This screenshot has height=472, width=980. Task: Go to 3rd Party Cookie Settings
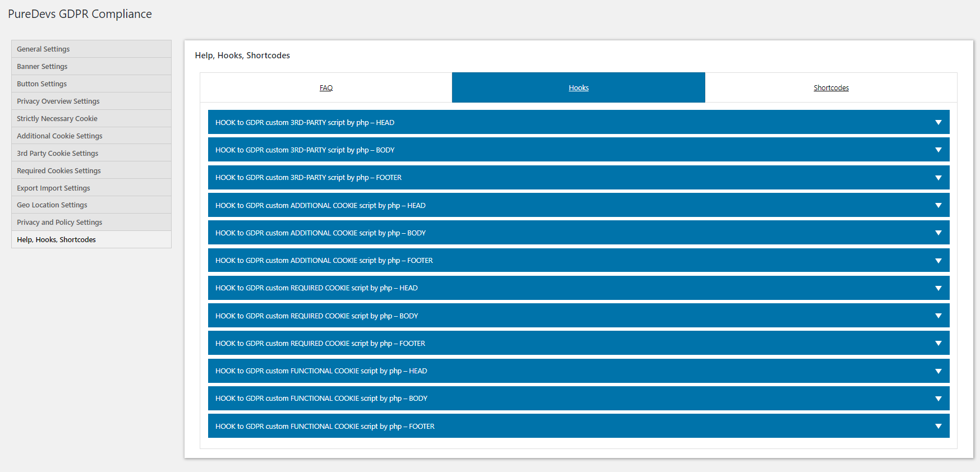coord(57,154)
